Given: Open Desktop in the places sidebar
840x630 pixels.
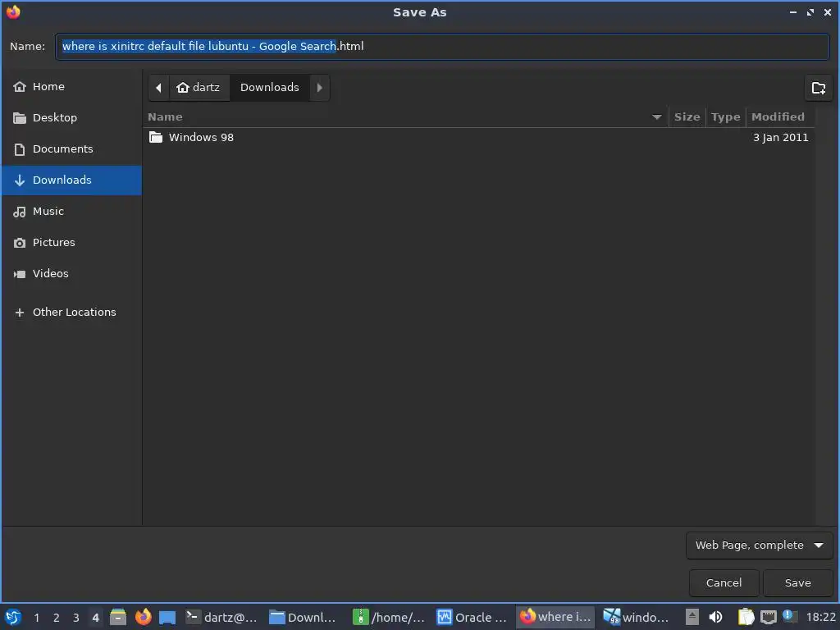Looking at the screenshot, I should coord(72,118).
